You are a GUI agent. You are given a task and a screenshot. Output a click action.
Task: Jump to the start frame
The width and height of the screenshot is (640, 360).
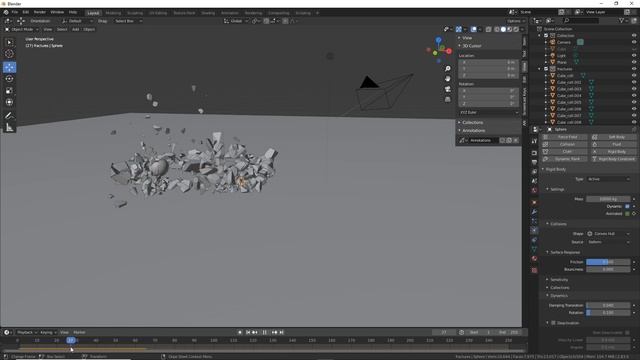coord(248,332)
